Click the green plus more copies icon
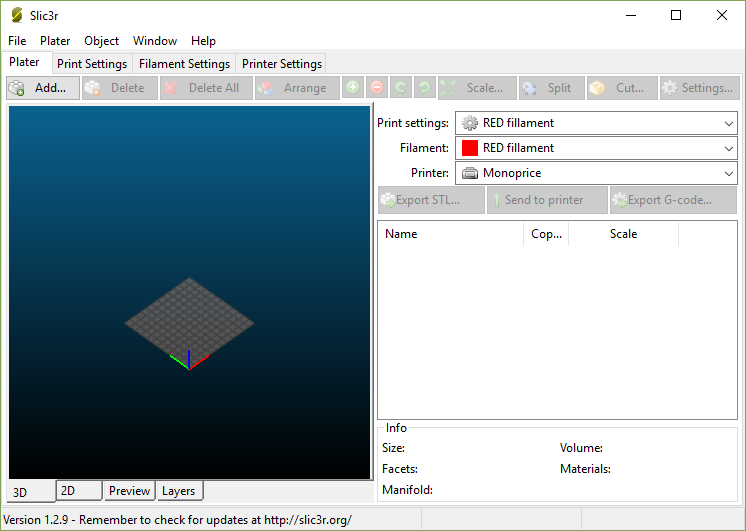The width and height of the screenshot is (746, 531). click(x=353, y=88)
